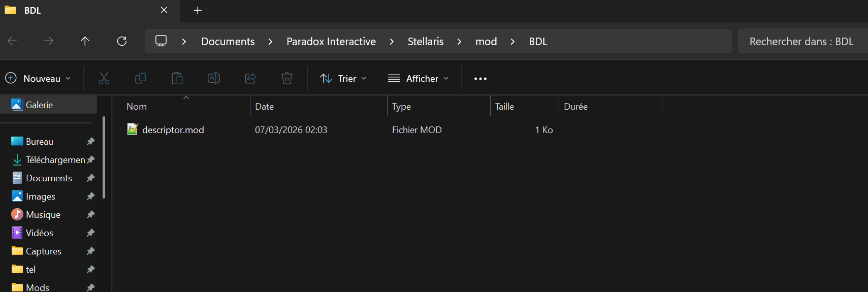This screenshot has height=292, width=868.
Task: Go up one folder level
Action: pyautogui.click(x=85, y=41)
